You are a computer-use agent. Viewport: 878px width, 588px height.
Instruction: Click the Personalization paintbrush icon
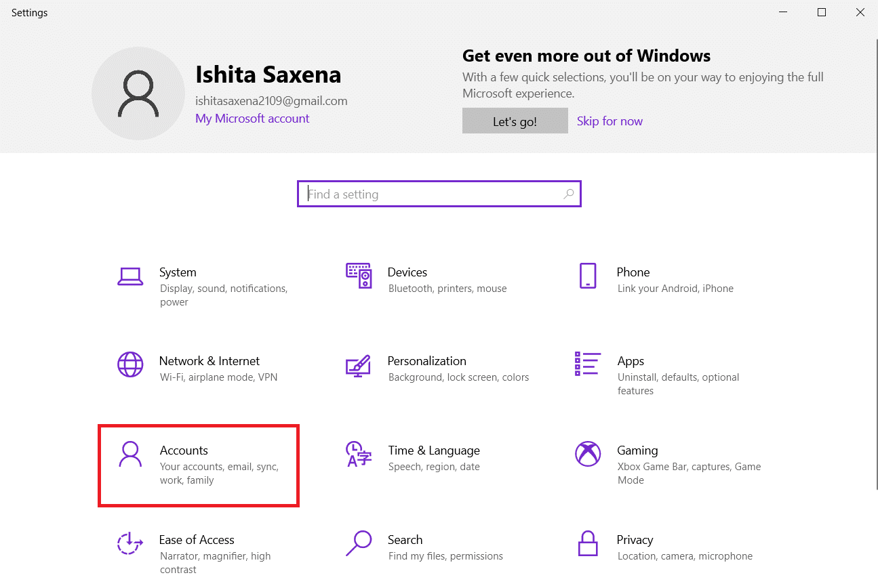359,365
